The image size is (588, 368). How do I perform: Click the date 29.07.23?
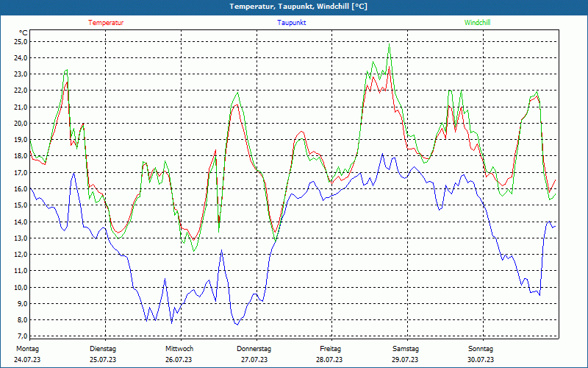[x=405, y=360]
